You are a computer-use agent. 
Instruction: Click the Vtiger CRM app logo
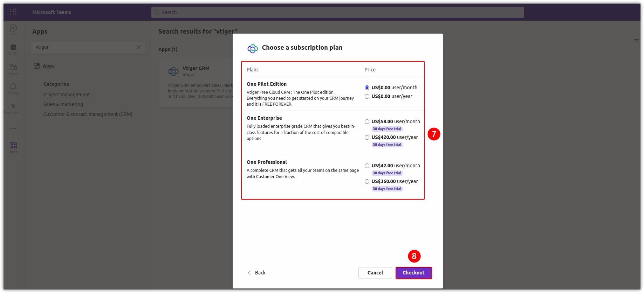coord(173,71)
